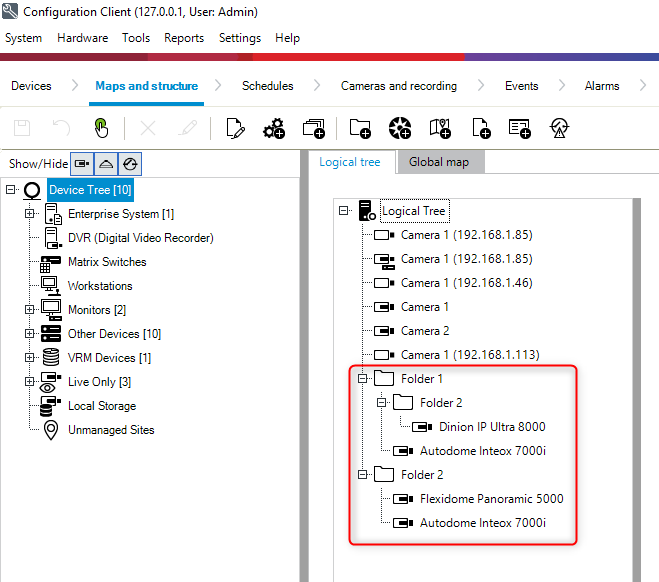Select Unmanaged Sites in the Device Tree
Image resolution: width=659 pixels, height=582 pixels.
(110, 430)
